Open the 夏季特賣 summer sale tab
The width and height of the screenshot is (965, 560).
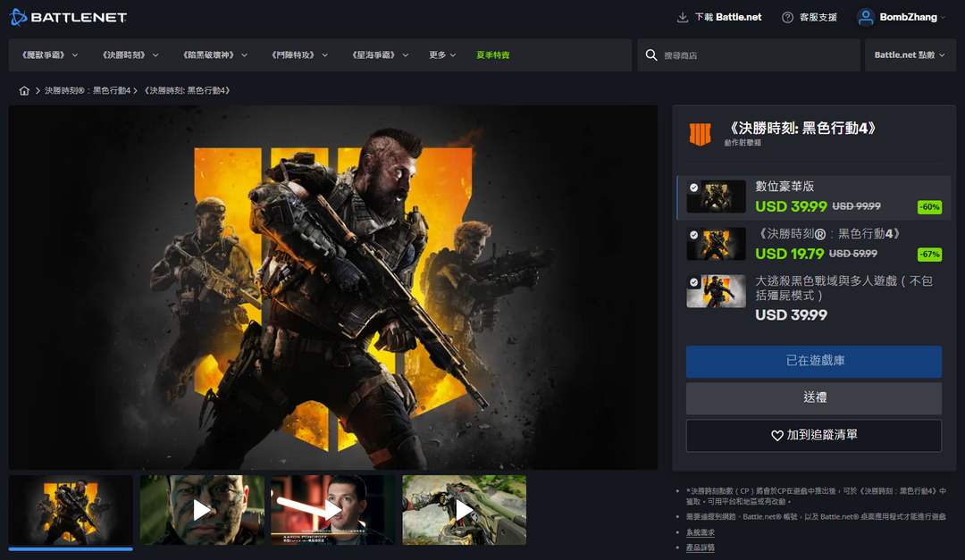493,55
